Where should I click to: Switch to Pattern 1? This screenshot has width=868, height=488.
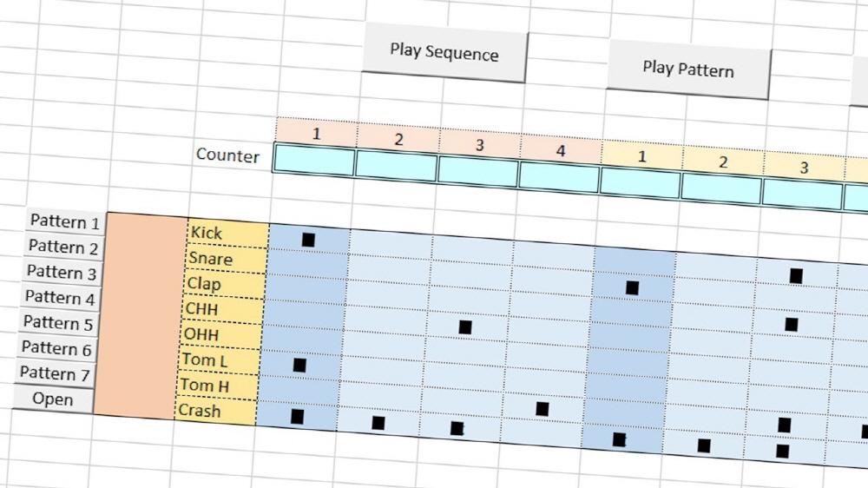tap(64, 223)
